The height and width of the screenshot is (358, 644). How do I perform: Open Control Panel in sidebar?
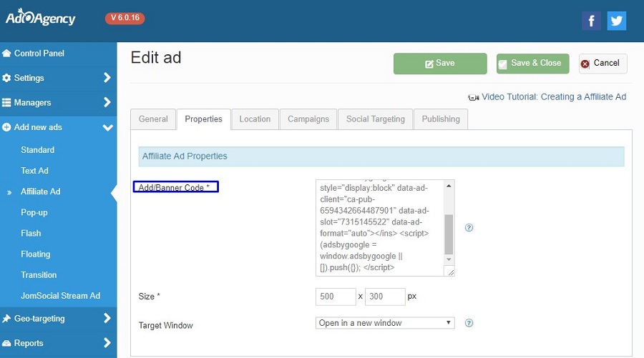click(39, 54)
